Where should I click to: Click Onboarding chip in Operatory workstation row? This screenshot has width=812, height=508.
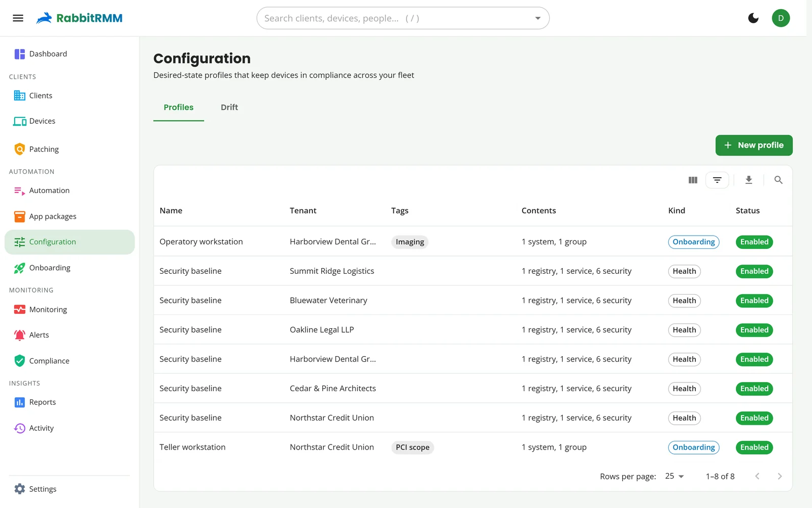[694, 242]
